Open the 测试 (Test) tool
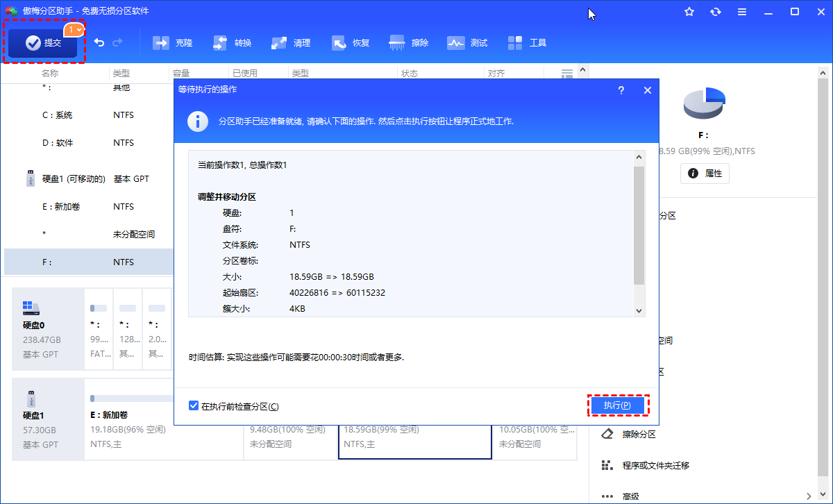The image size is (833, 504). (468, 43)
